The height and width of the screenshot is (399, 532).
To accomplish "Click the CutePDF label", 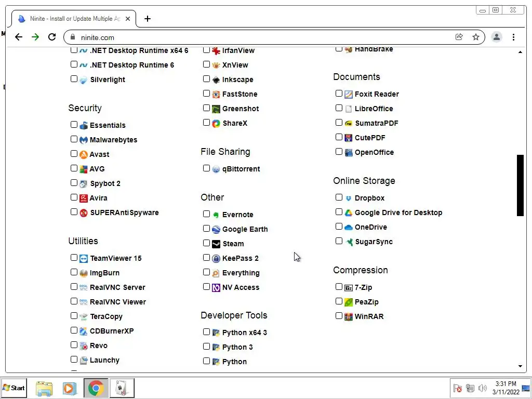I will click(370, 138).
